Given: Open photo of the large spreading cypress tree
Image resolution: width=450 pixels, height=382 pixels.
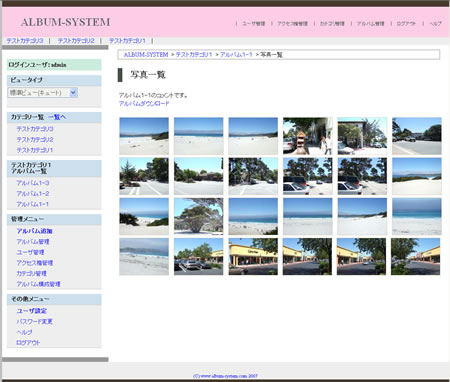Looking at the screenshot, I should tap(199, 216).
